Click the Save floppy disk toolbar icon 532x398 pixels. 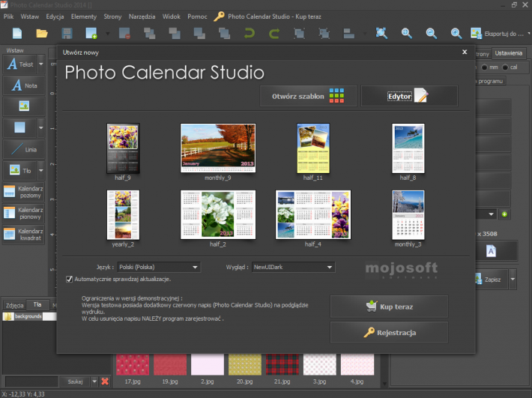click(67, 34)
